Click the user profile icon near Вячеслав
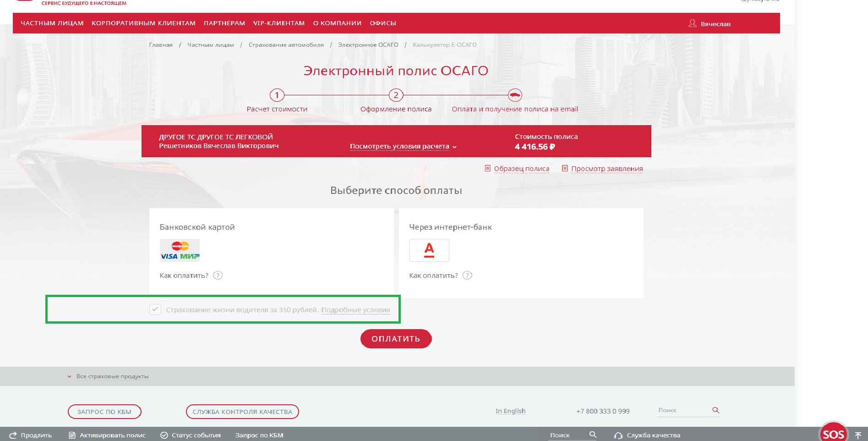The height and width of the screenshot is (441, 868). pyautogui.click(x=692, y=23)
